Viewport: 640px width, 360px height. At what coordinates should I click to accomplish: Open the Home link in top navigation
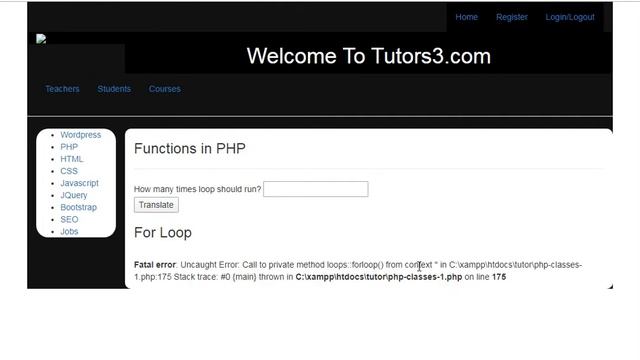click(467, 17)
